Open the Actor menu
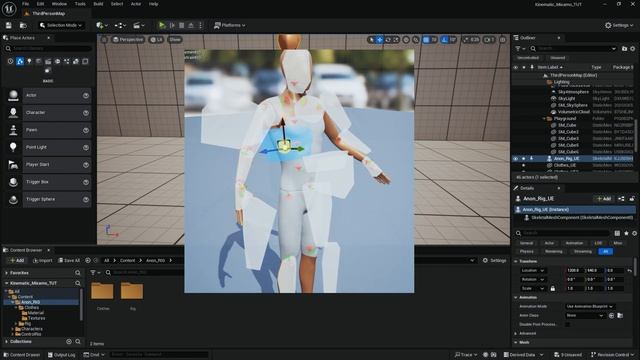The image size is (640, 360). click(136, 4)
